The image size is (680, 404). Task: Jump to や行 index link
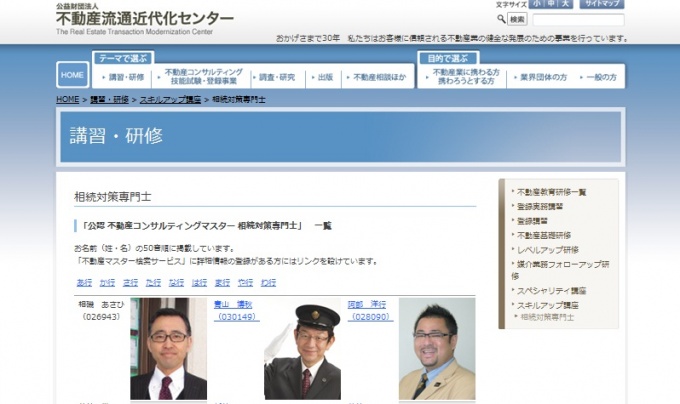[245, 283]
